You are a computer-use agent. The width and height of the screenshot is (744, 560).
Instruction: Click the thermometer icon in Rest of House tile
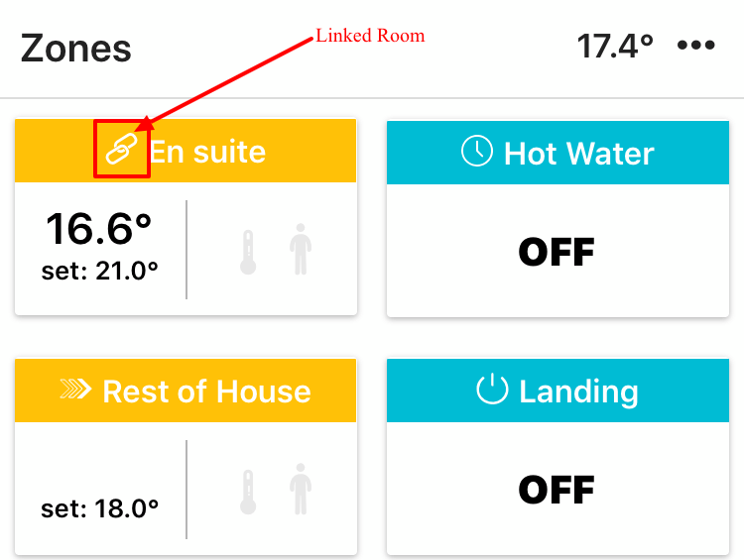248,493
